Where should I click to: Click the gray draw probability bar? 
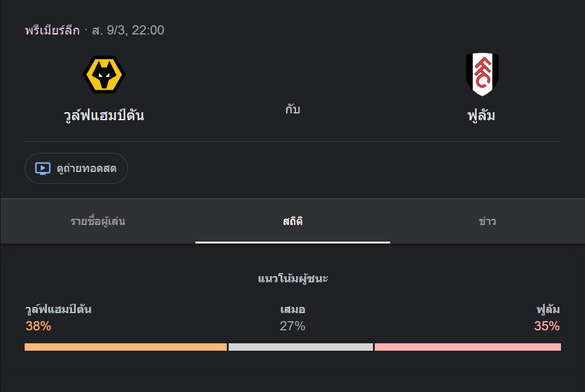[x=301, y=347]
